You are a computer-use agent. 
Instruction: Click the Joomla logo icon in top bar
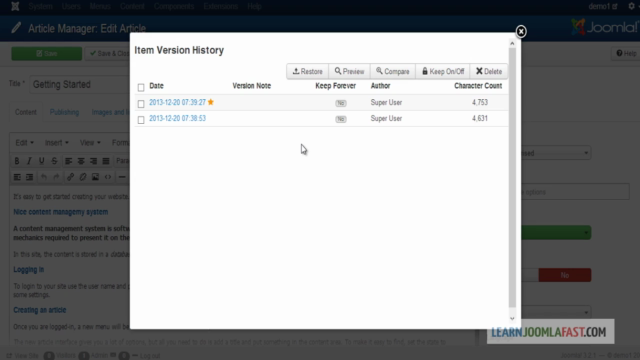click(15, 6)
